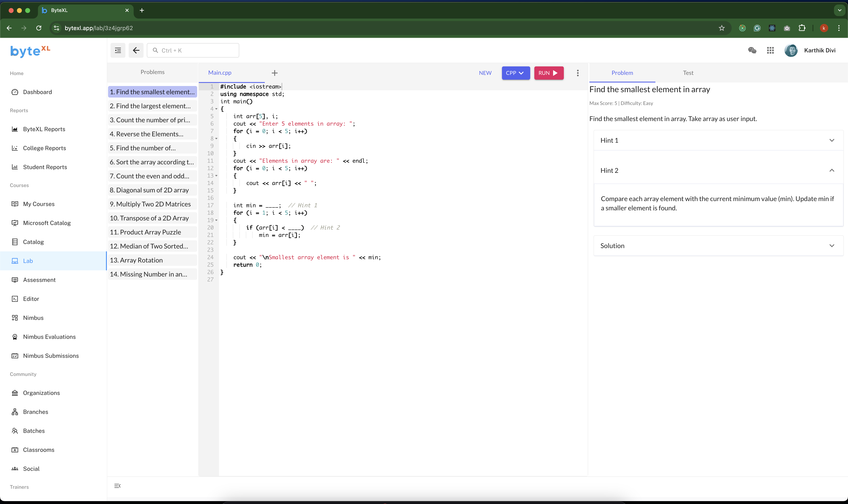848x504 pixels.
Task: Switch to the Test tab
Action: pos(688,73)
